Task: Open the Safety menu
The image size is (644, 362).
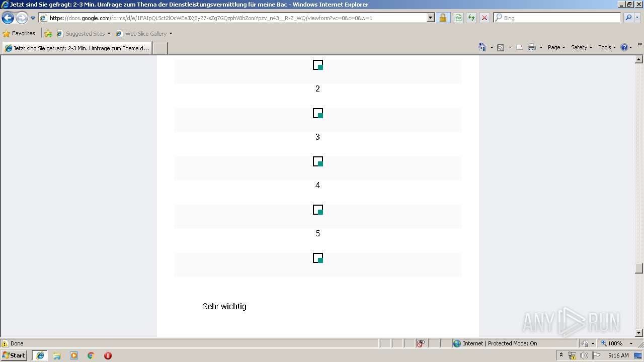Action: [x=582, y=47]
